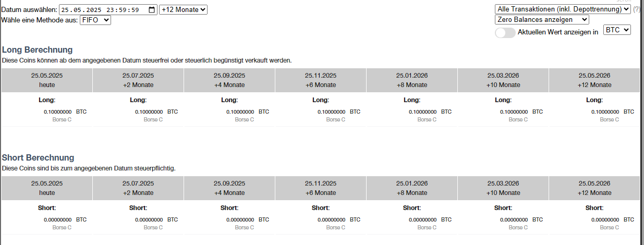Click the Short Berechnung heading
The image size is (644, 245).
click(x=38, y=157)
